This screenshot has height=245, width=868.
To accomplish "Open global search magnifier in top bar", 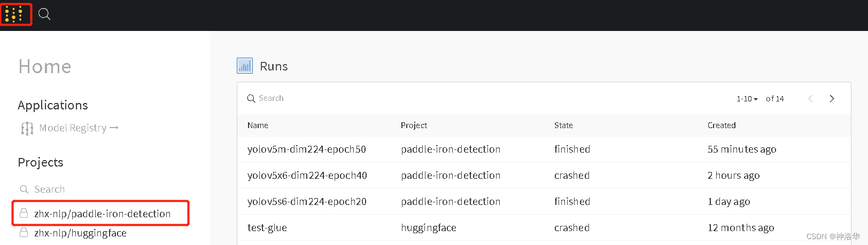I will tap(44, 14).
